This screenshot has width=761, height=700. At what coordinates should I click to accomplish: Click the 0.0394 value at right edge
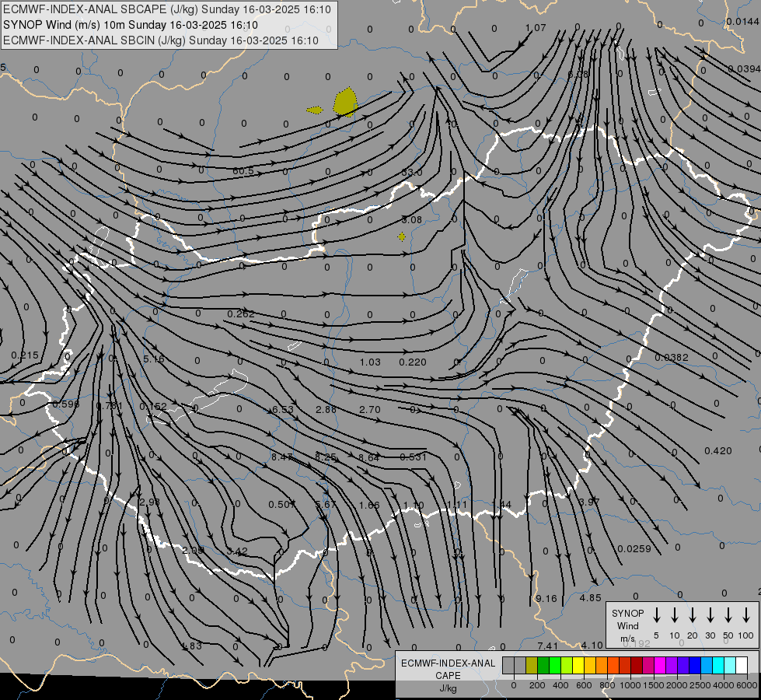(x=744, y=69)
